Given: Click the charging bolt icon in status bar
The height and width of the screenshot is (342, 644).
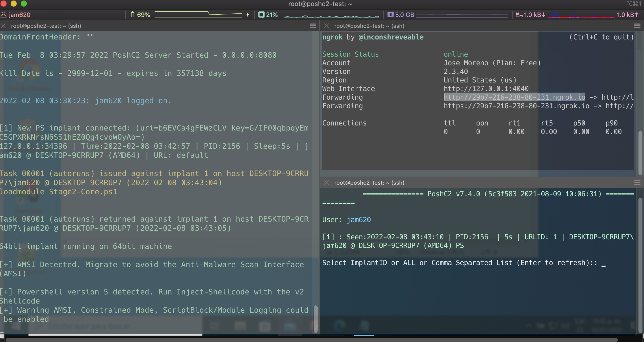Looking at the screenshot, I should click(248, 15).
